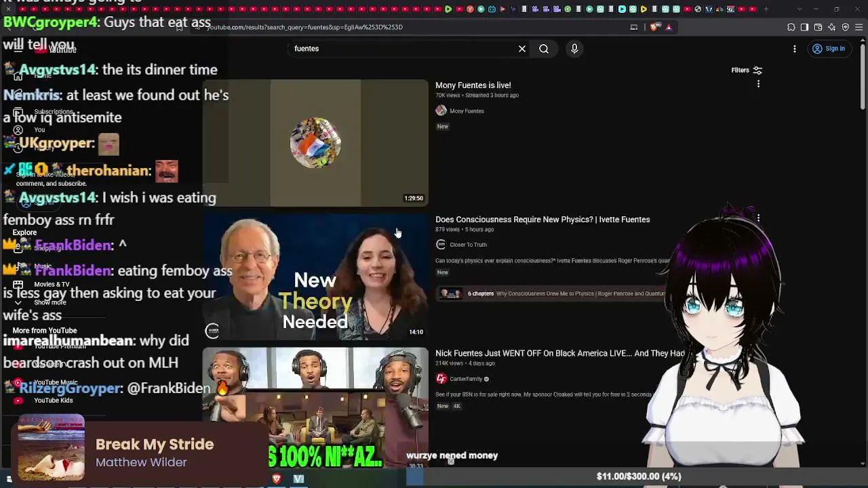The width and height of the screenshot is (868, 488).
Task: Open the browser extensions puzzle icon
Action: (791, 27)
